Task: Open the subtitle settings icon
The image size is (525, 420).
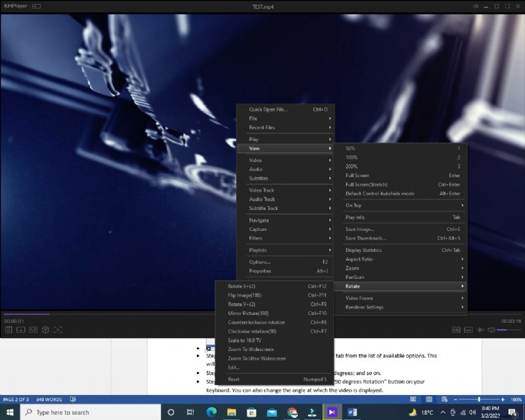Action: (x=467, y=330)
